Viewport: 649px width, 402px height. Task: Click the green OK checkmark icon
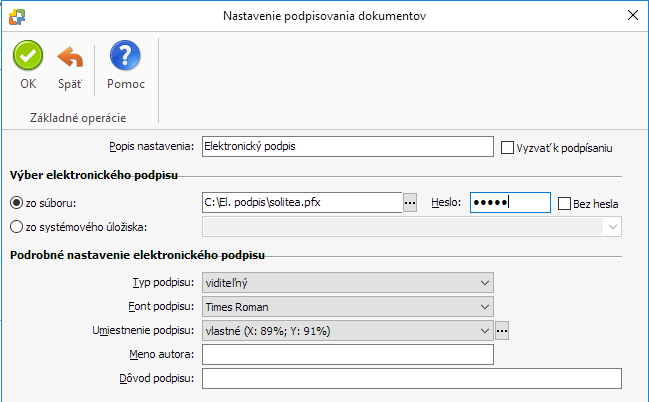click(x=28, y=55)
